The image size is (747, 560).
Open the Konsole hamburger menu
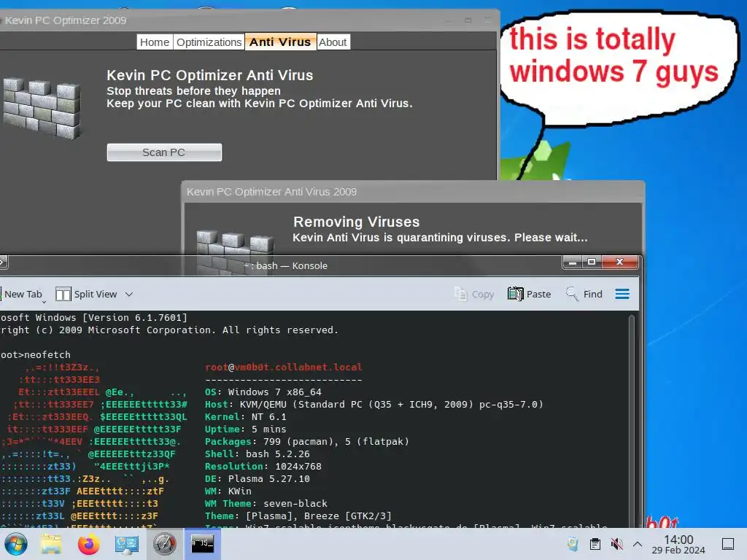[622, 295]
